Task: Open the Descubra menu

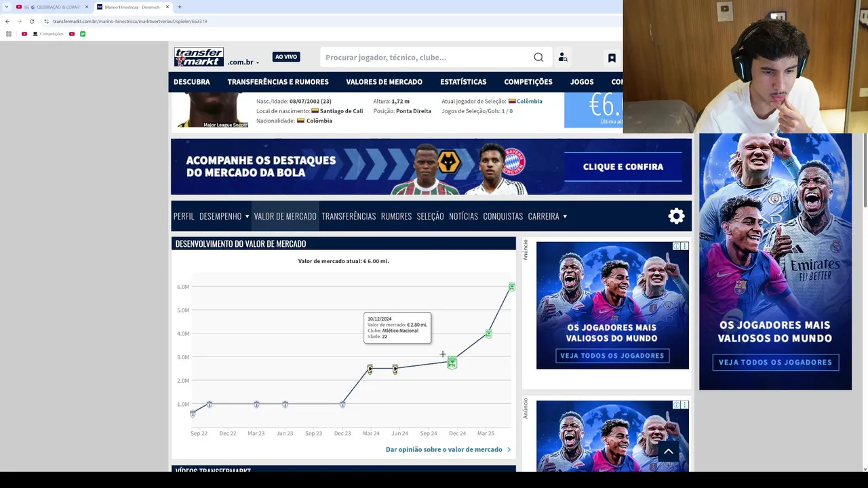Action: tap(192, 82)
